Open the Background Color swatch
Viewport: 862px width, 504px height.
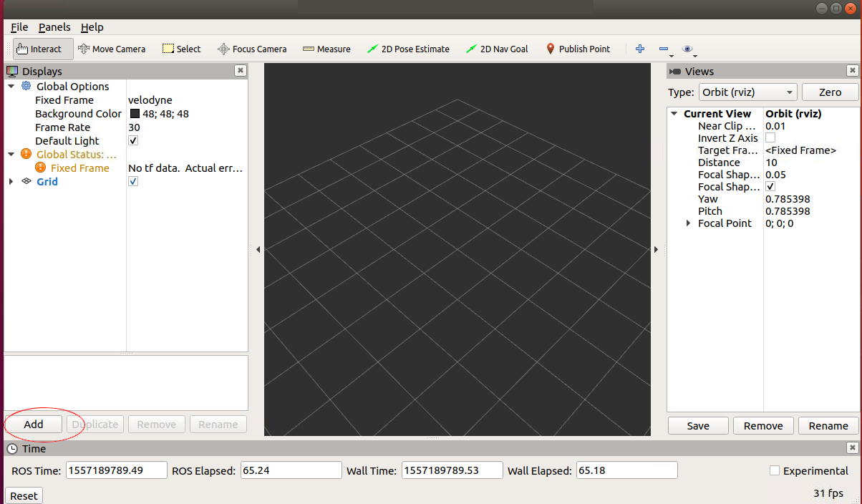[133, 113]
